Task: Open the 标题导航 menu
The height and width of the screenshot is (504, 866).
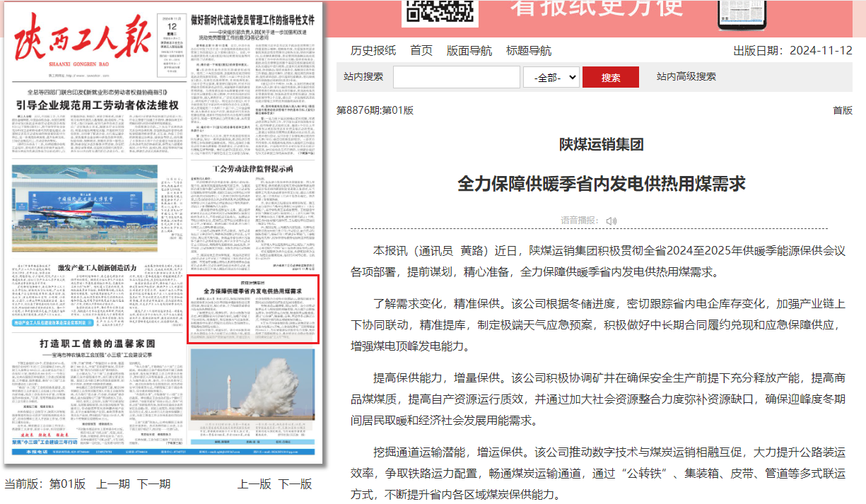Action: (x=529, y=50)
